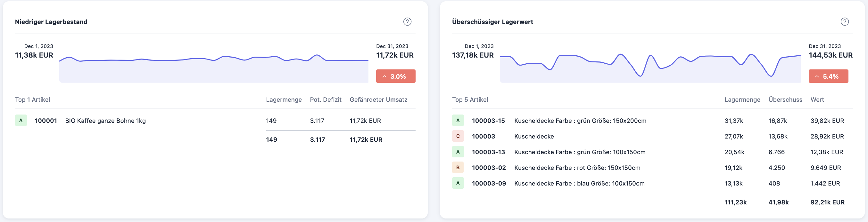Open help for Niedriger Lagerbestand panel

pos(407,22)
